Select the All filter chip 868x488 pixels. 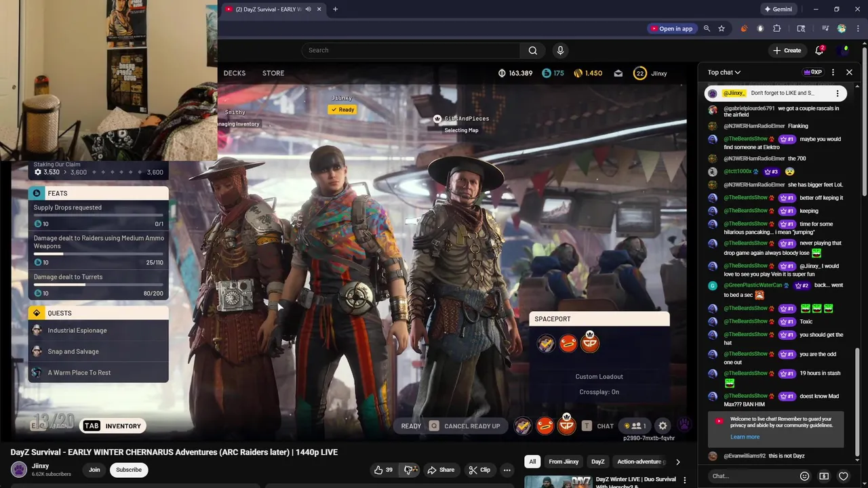tap(532, 462)
